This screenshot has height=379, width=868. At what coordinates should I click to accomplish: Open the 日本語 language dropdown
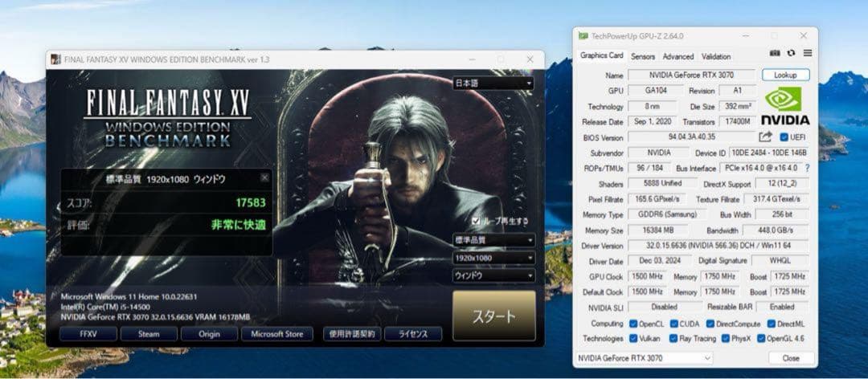pos(493,84)
